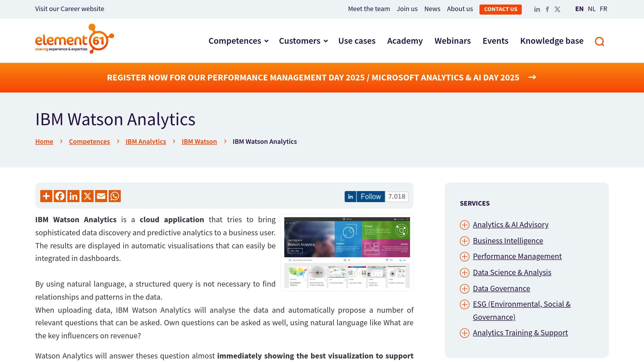Open Analytics Training & Support link
The height and width of the screenshot is (362, 644).
click(520, 333)
